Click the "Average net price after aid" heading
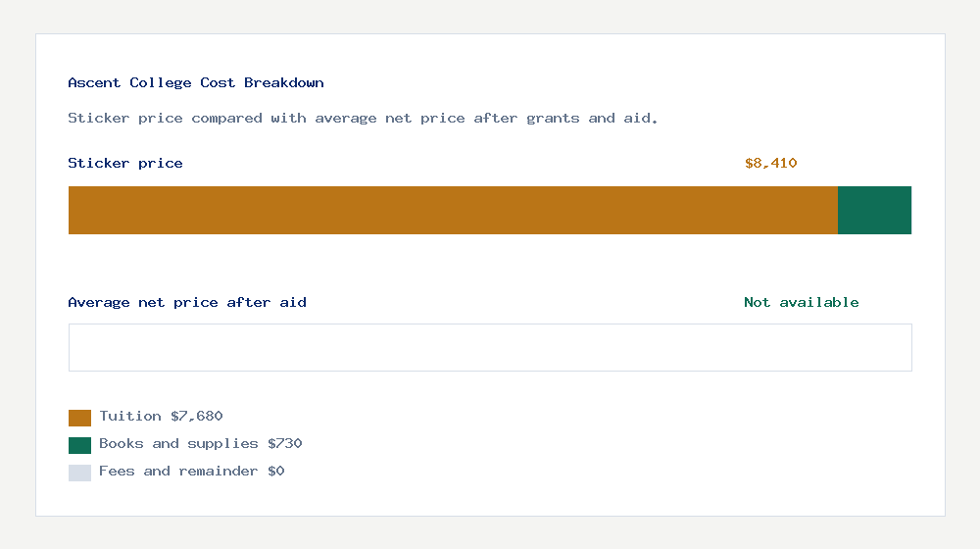 point(187,302)
